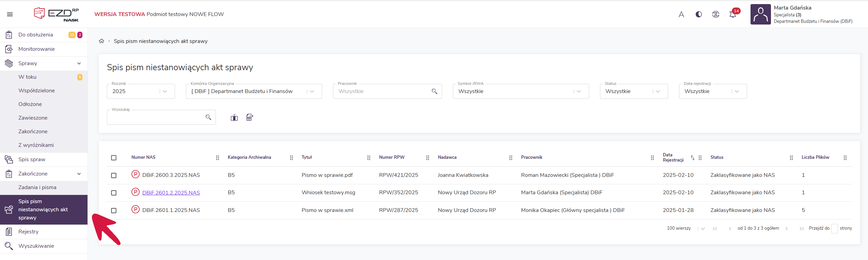
Task: Sort by Data Rejestracji arrows icon
Action: tap(692, 157)
